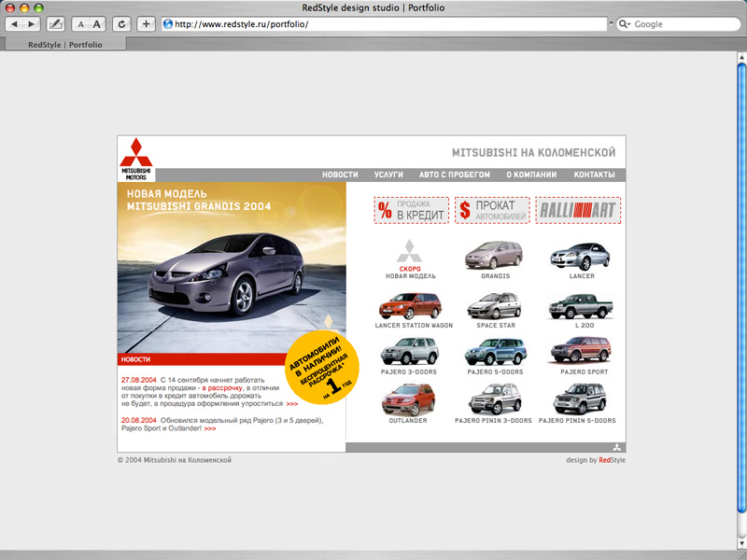This screenshot has width=747, height=560.
Task: Click the ПРОДАЖА В КРЕДИТ banner
Action: click(411, 210)
